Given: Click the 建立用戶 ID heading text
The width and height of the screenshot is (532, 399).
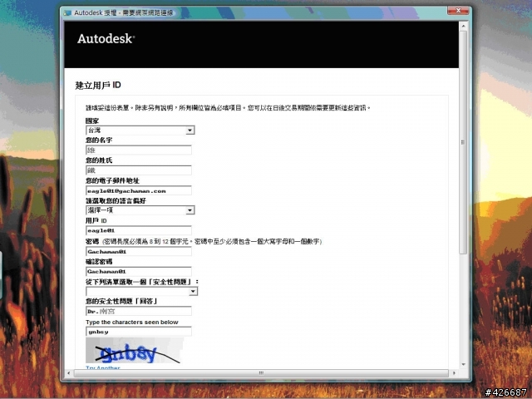Looking at the screenshot, I should click(98, 85).
